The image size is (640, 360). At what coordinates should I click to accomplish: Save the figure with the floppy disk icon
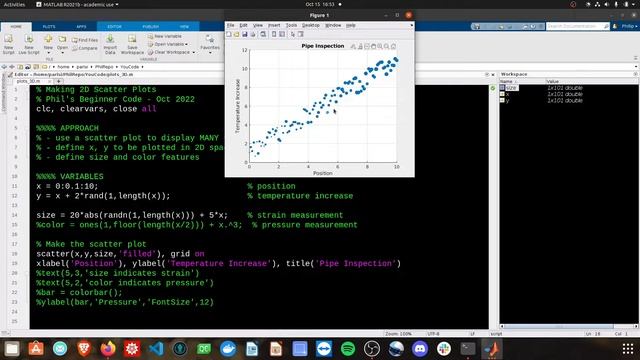click(x=244, y=34)
